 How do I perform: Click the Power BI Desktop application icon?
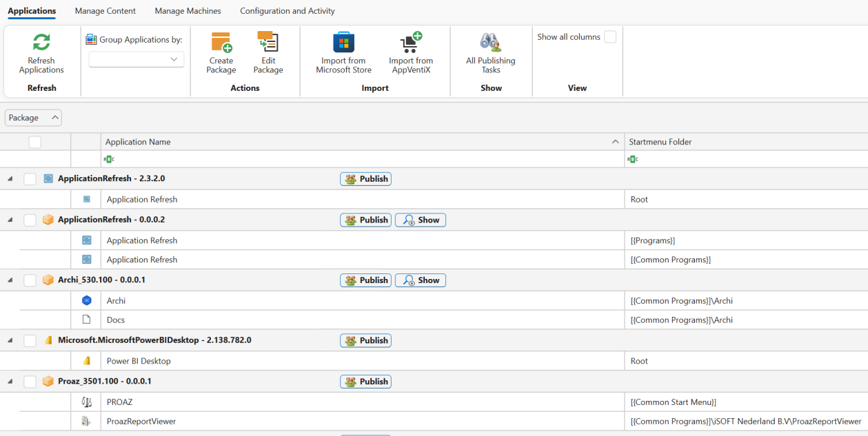coord(86,361)
